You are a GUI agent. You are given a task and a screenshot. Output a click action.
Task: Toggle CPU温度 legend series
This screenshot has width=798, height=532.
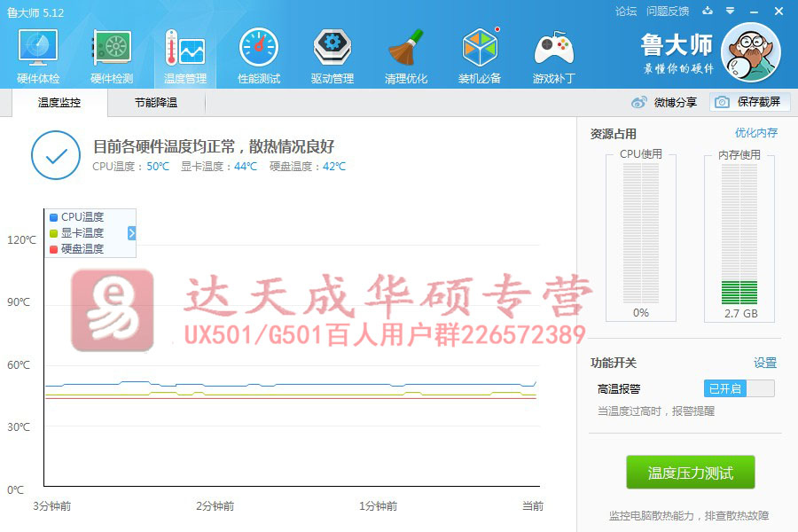[x=77, y=217]
